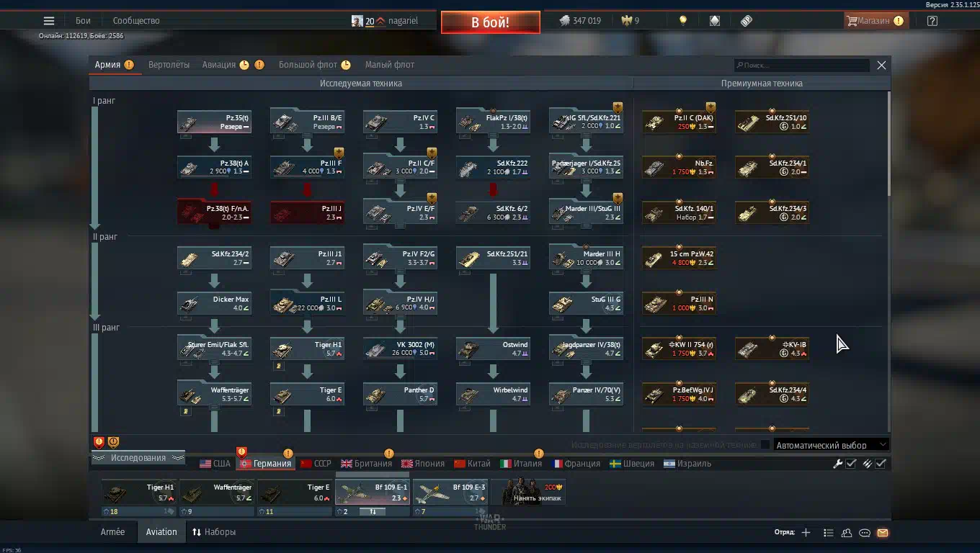This screenshot has height=553, width=980.
Task: Open the question mark help icon
Action: pyautogui.click(x=932, y=21)
